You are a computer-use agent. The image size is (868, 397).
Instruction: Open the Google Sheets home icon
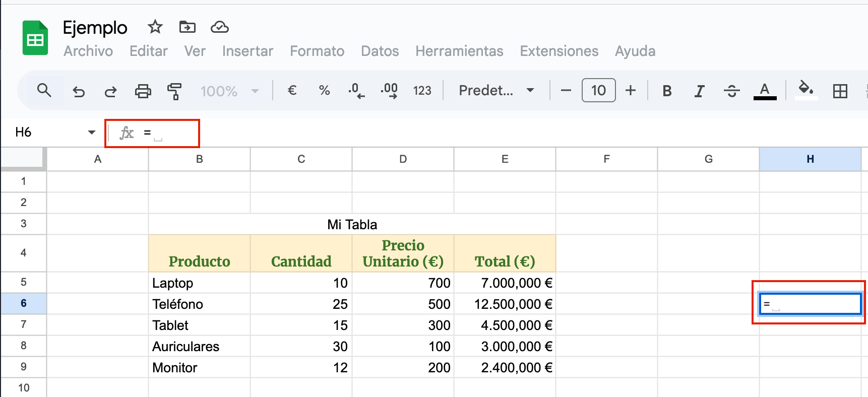click(x=35, y=38)
